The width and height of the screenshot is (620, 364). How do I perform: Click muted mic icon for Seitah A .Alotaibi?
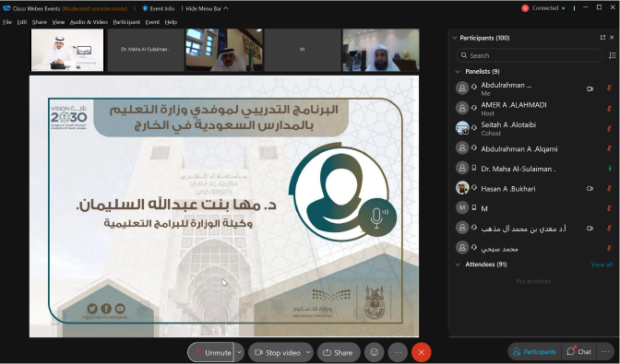pyautogui.click(x=609, y=129)
